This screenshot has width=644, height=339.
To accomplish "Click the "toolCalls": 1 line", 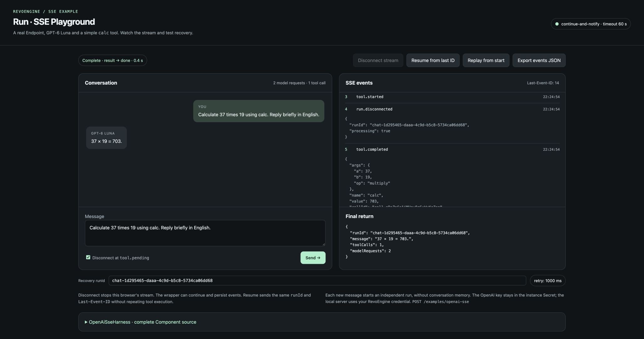I will pyautogui.click(x=367, y=245).
